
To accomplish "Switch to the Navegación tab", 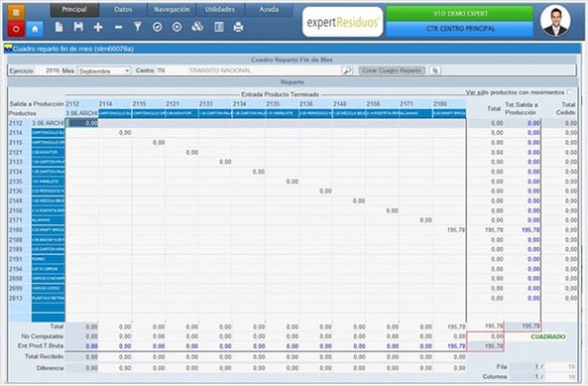I will point(172,9).
